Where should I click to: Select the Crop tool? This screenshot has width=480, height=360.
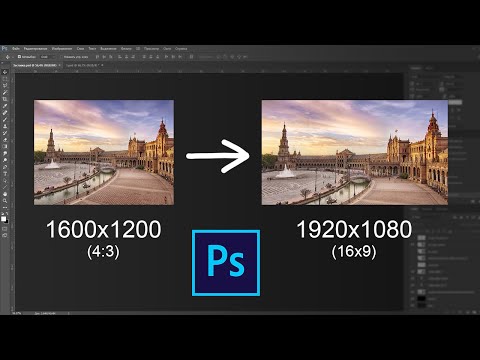[5, 99]
